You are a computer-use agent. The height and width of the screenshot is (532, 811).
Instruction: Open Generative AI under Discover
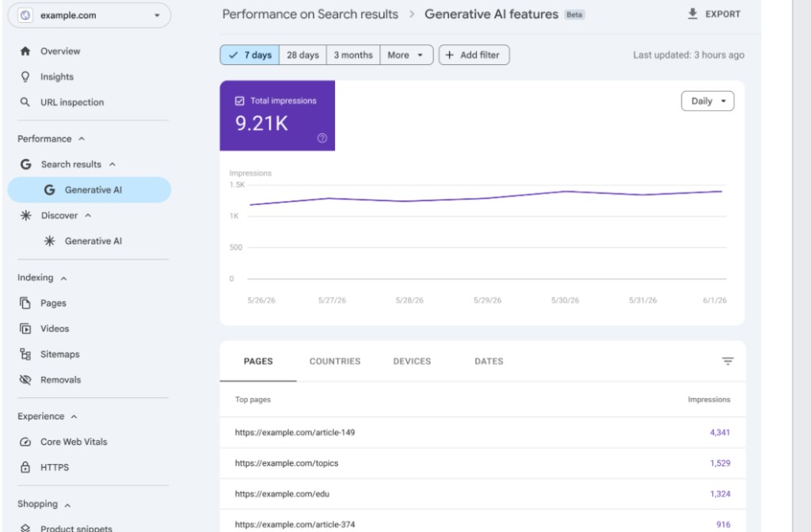tap(93, 241)
